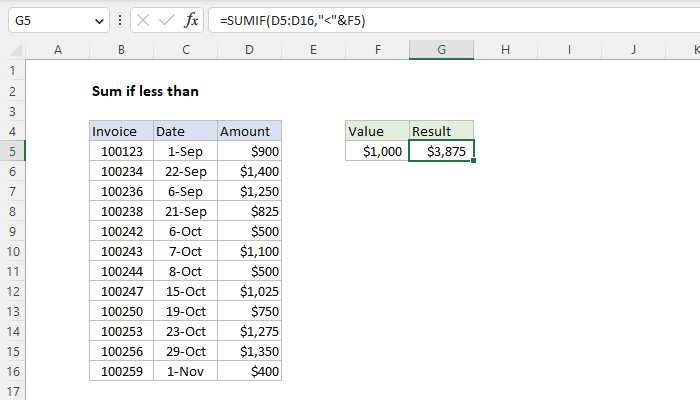Click the "Sum if less than" title cell
The width and height of the screenshot is (700, 400).
(145, 91)
